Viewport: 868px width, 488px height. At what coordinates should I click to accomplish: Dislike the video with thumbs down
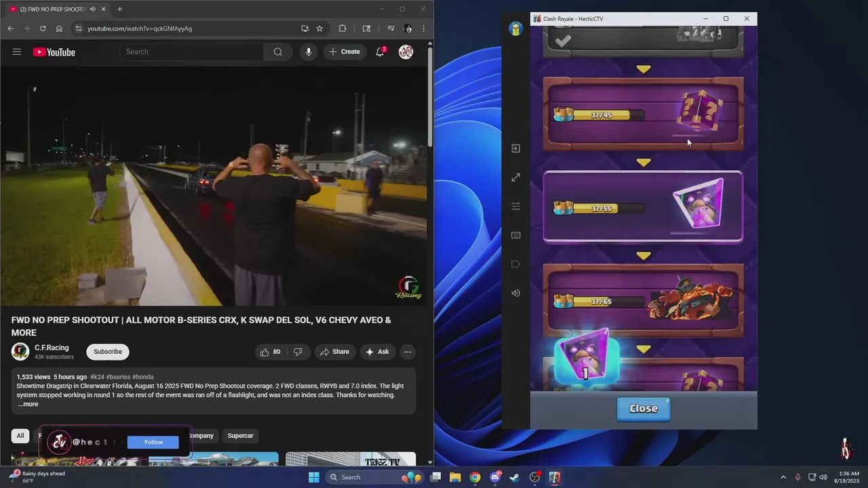click(298, 352)
